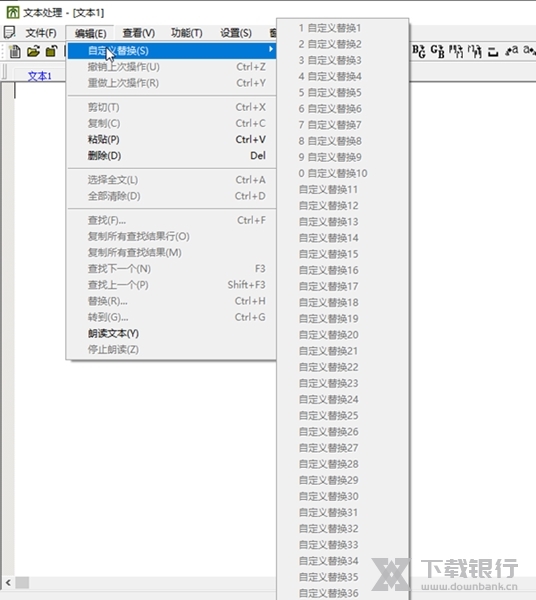The height and width of the screenshot is (600, 536).
Task: Click the Save file toolbar icon
Action: (x=51, y=51)
